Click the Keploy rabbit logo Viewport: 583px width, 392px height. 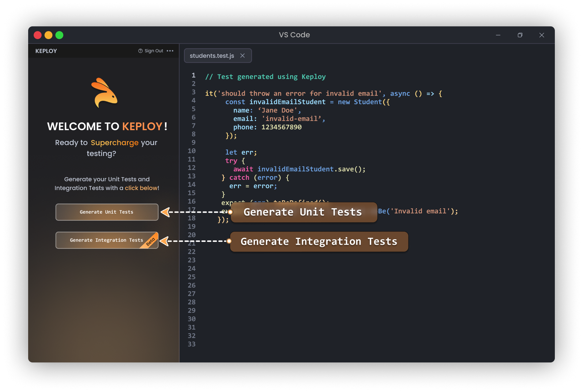coord(105,93)
